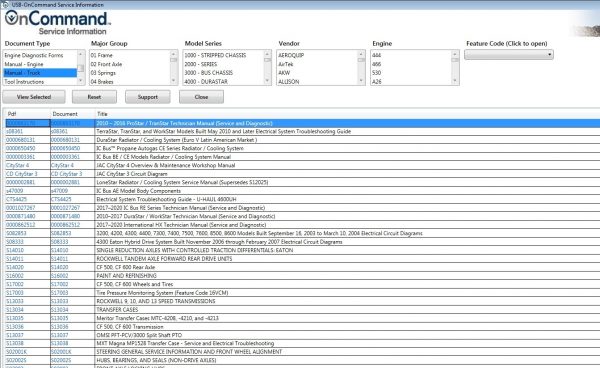600x368 pixels.
Task: Select vendor ALLISON
Action: coord(289,81)
